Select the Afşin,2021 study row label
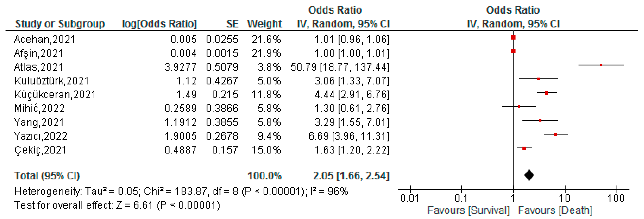 [38, 53]
